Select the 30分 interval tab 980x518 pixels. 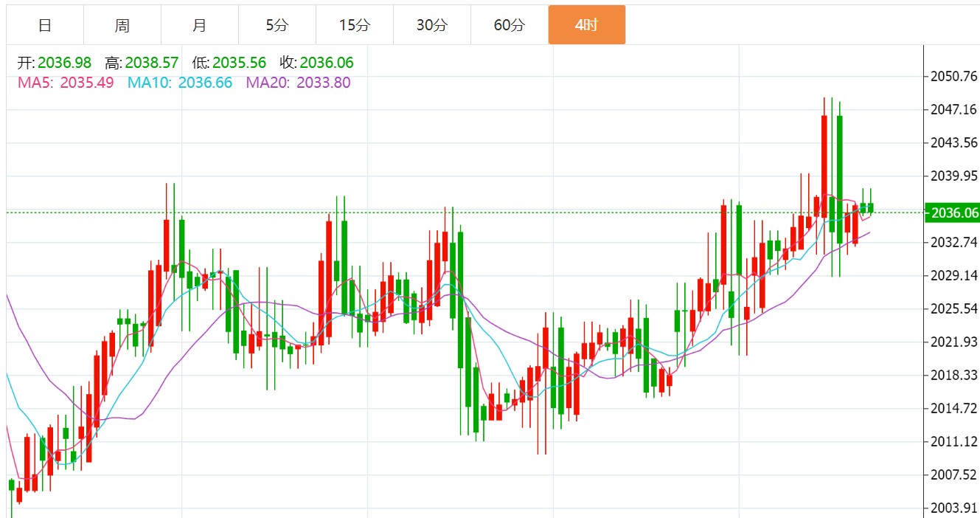[432, 25]
